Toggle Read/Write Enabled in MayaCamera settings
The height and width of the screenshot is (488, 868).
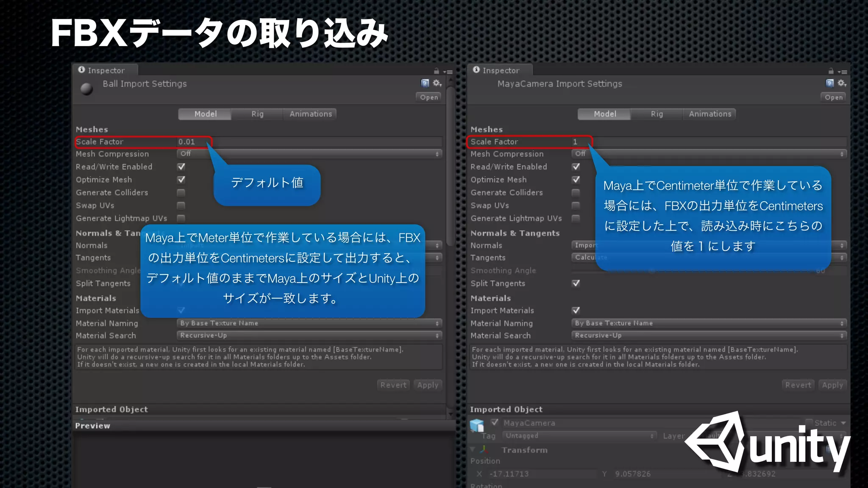(576, 167)
